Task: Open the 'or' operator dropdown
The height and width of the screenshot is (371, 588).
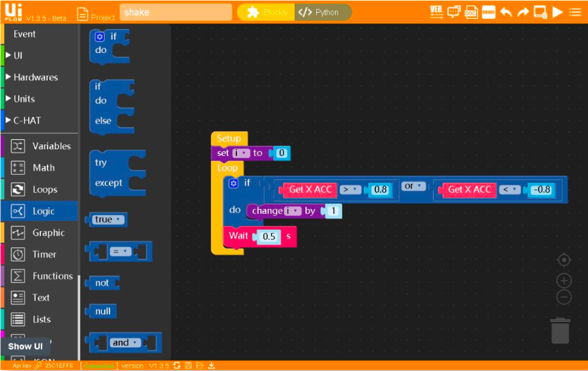Action: click(413, 186)
